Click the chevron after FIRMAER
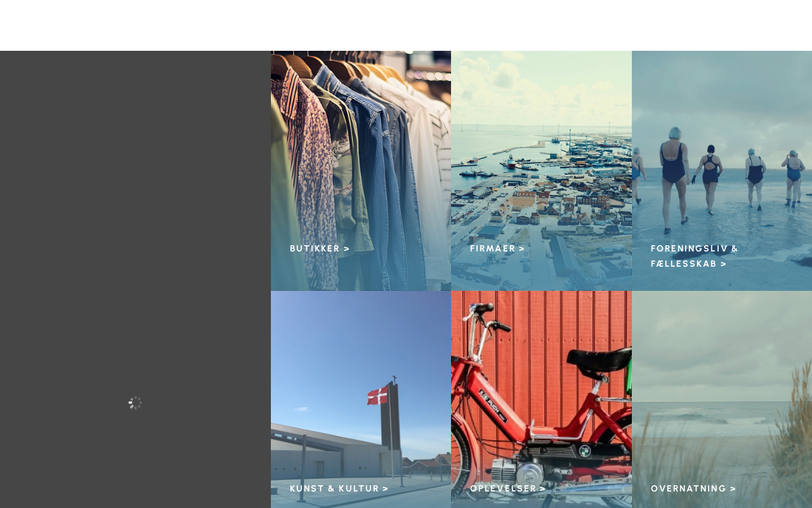The width and height of the screenshot is (812, 508). [x=521, y=248]
